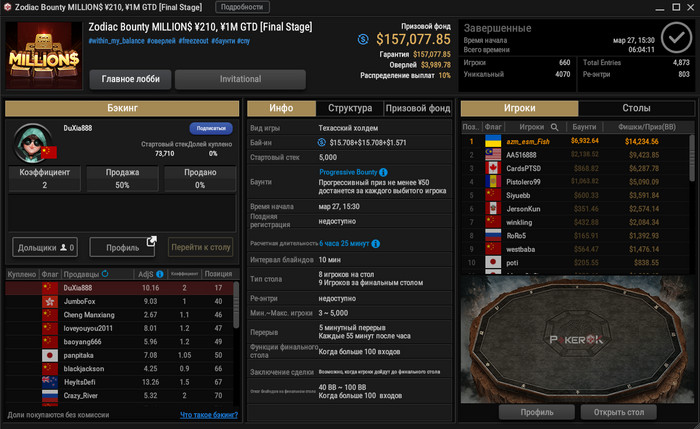Sort by Фишки/Приз(BB) column header
Image resolution: width=700 pixels, height=429 pixels.
[x=646, y=127]
